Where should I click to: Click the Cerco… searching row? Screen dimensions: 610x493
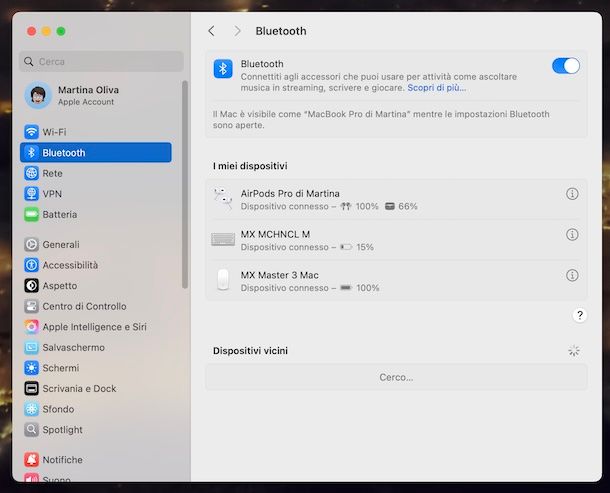coord(396,377)
